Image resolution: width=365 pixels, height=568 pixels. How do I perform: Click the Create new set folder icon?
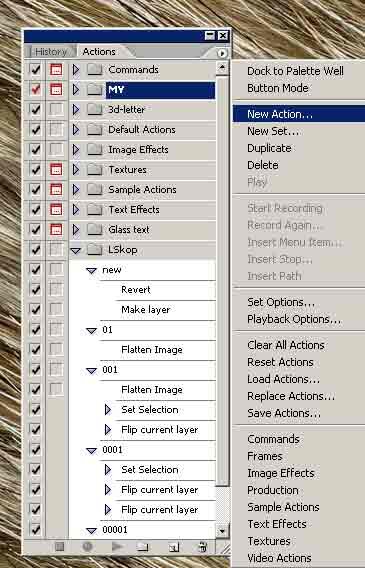(x=143, y=547)
